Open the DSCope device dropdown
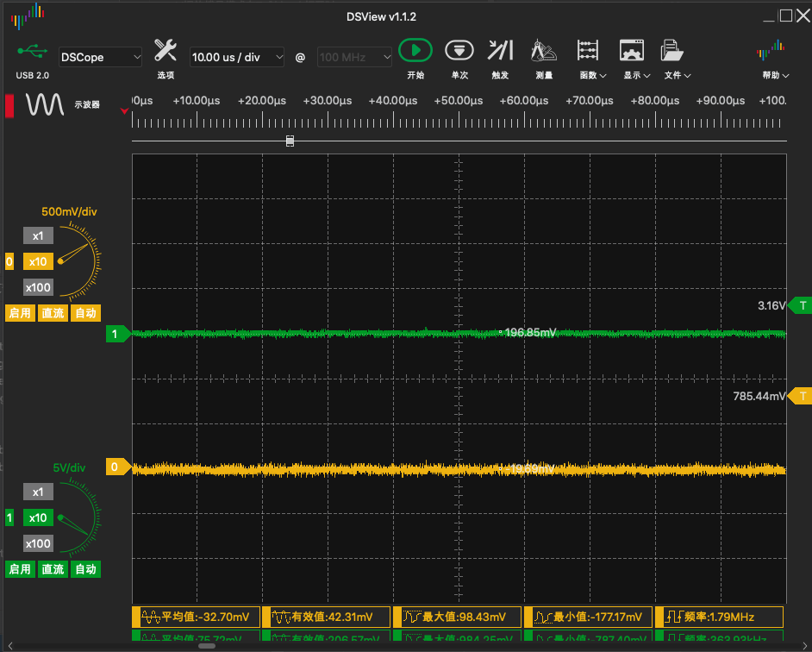The image size is (812, 652). click(x=101, y=57)
